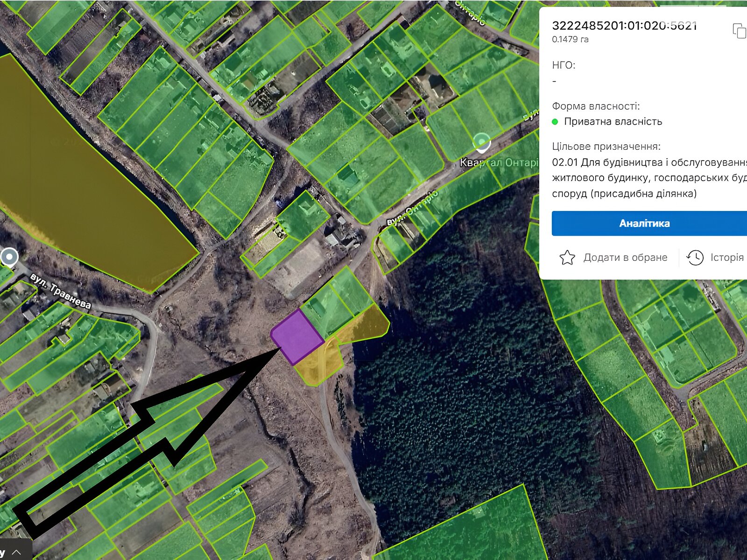This screenshot has height=560, width=747.
Task: Click the green Приватна власність status dot
Action: pyautogui.click(x=555, y=122)
